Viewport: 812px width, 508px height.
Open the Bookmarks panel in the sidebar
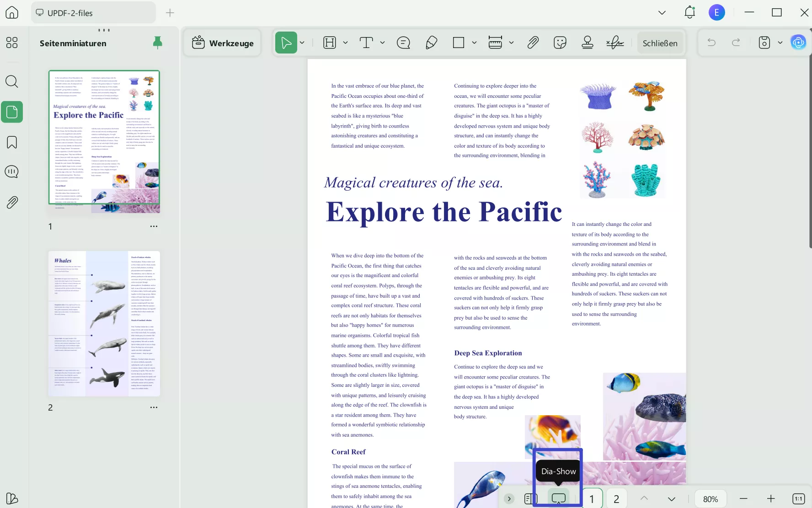pyautogui.click(x=11, y=142)
